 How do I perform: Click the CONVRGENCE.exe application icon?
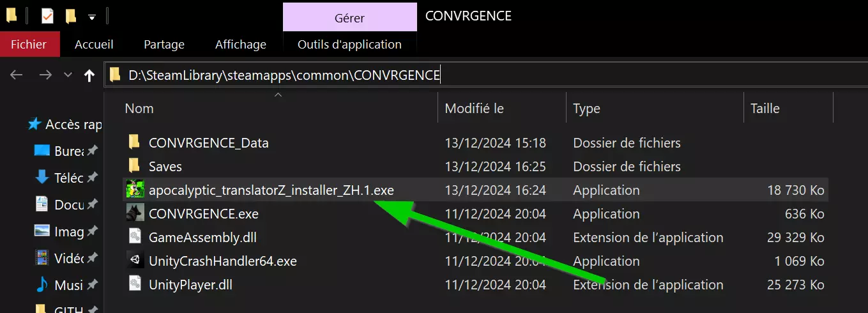[135, 213]
